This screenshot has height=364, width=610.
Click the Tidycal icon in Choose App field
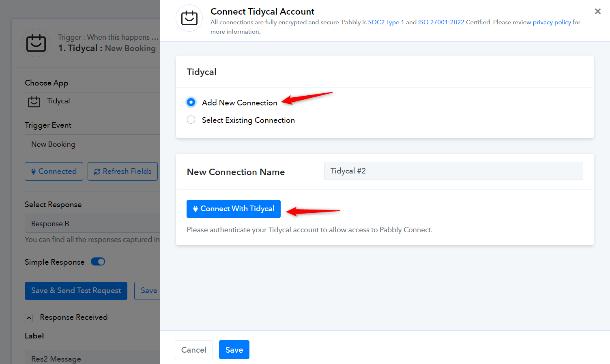click(x=34, y=101)
